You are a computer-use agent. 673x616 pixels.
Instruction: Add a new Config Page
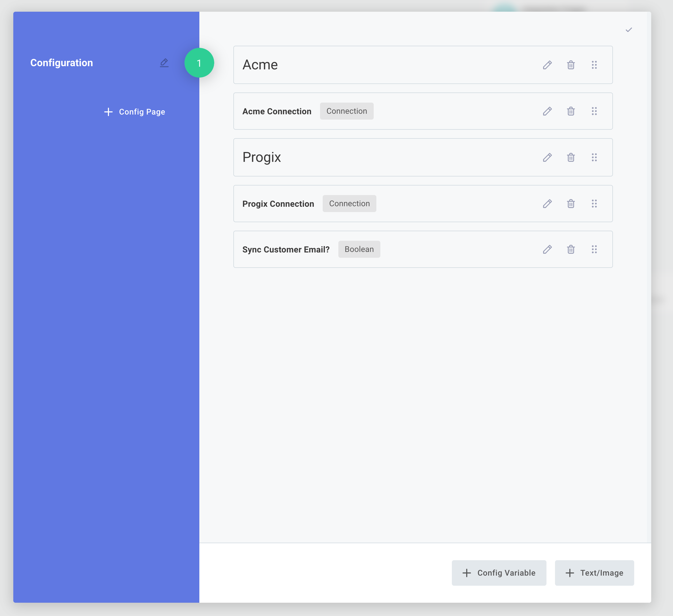134,112
